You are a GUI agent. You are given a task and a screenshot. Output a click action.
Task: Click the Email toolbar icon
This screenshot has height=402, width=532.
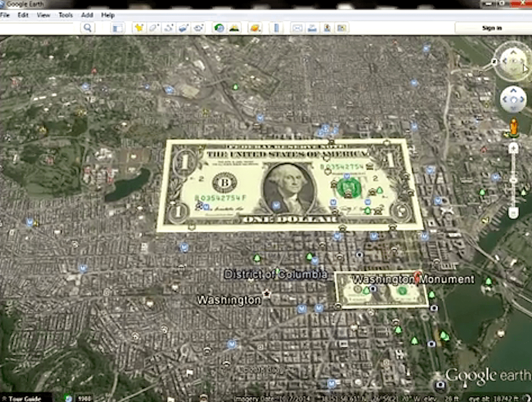point(297,28)
